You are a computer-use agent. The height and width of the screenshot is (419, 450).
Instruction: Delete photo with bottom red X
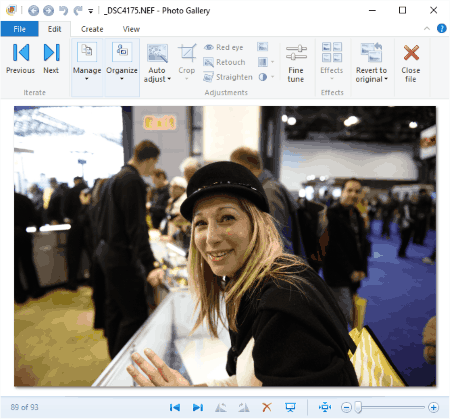click(x=267, y=407)
